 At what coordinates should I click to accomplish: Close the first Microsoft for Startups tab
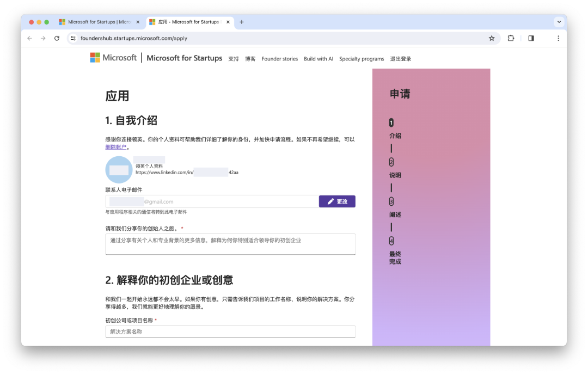coord(138,22)
